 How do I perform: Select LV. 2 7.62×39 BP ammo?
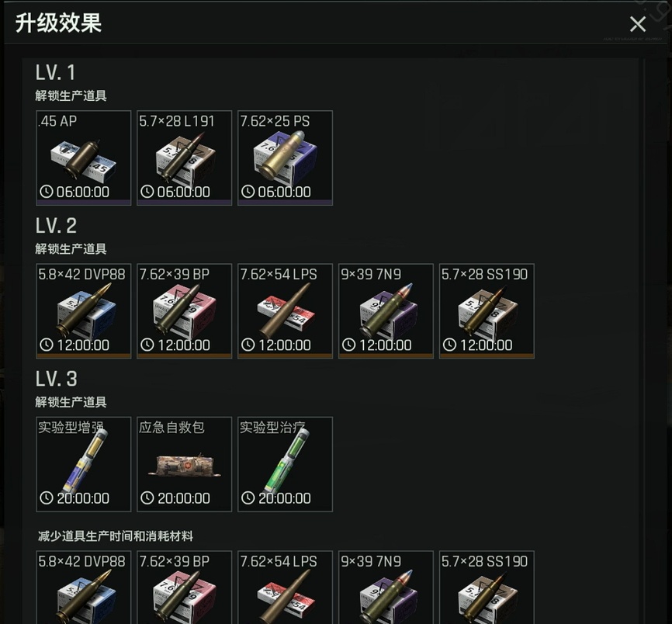(184, 310)
